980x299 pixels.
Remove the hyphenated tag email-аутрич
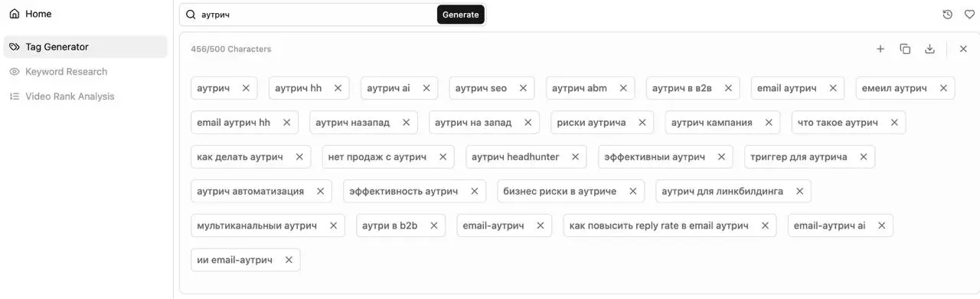(540, 225)
